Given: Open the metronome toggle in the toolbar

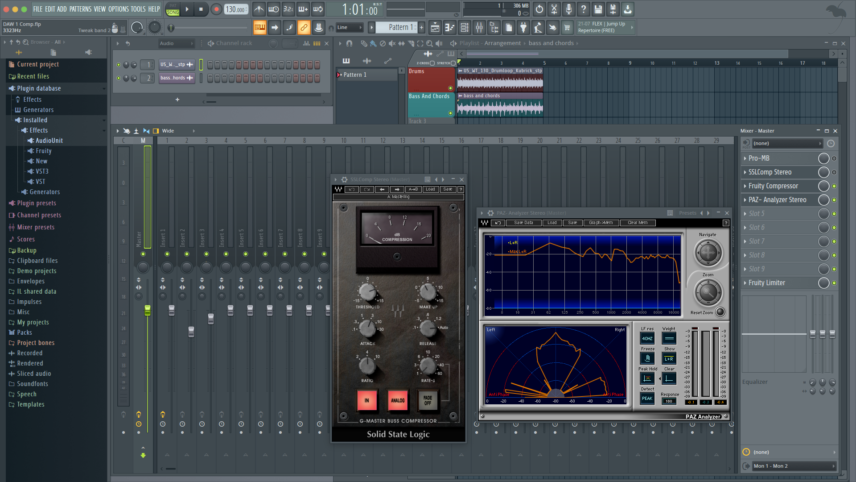Looking at the screenshot, I should [259, 9].
